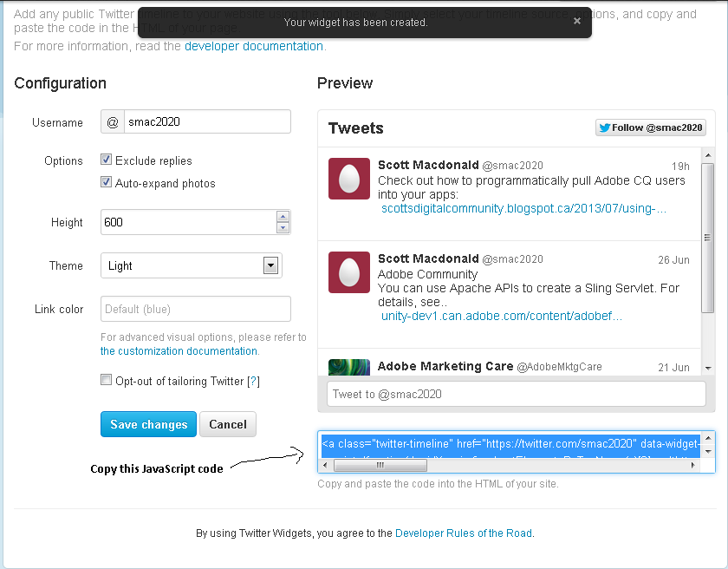
Task: Click the code box scroll right arrow
Action: 693,465
